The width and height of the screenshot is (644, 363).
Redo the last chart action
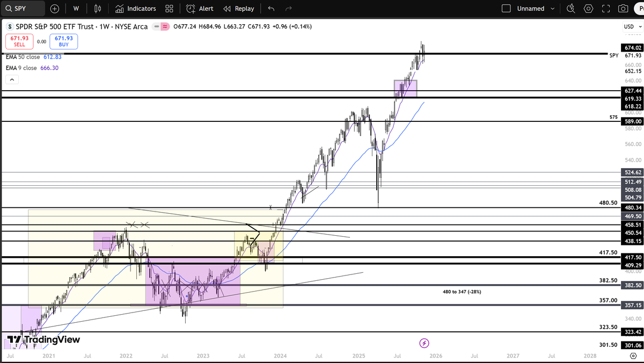click(288, 9)
